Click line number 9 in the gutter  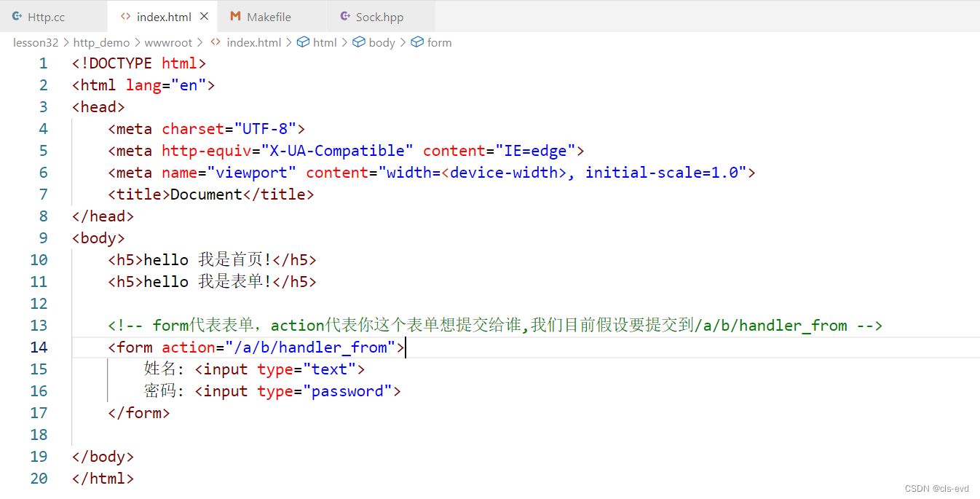click(x=43, y=238)
